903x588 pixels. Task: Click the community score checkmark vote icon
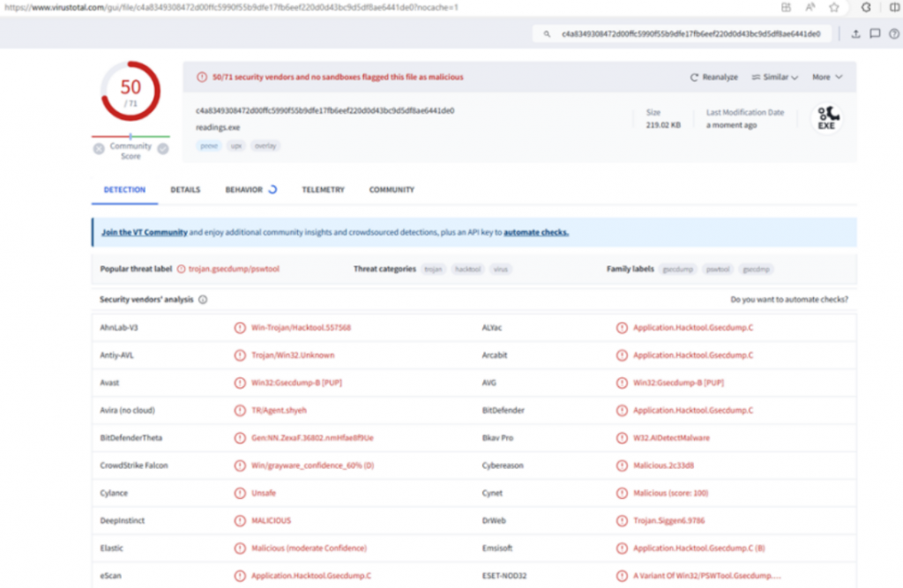pyautogui.click(x=163, y=149)
